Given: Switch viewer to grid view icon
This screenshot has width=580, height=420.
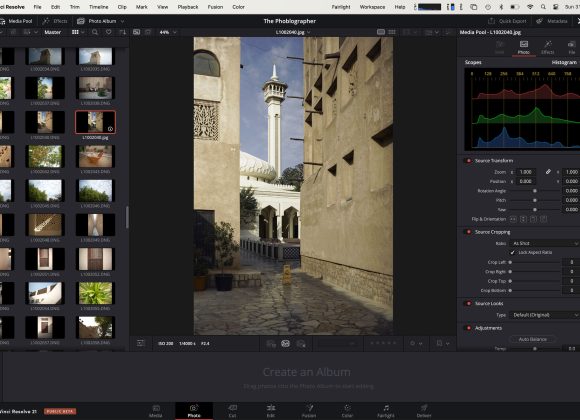Looking at the screenshot, I should click(x=392, y=32).
